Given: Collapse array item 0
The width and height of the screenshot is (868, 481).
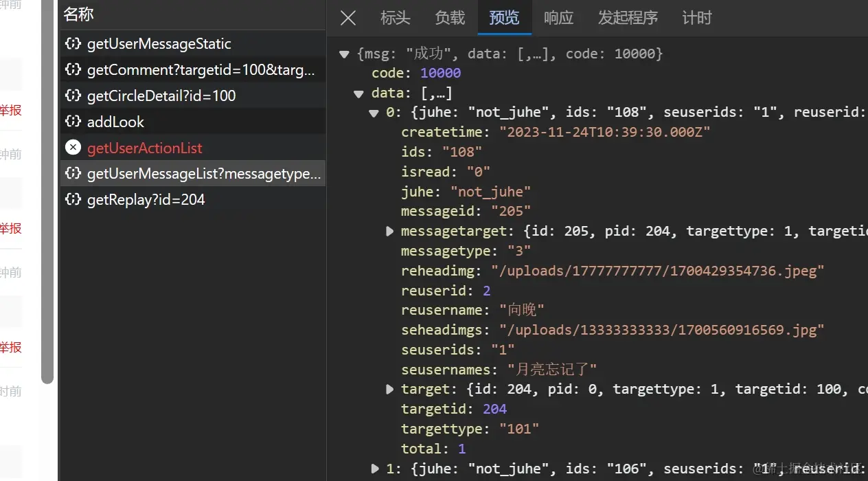Looking at the screenshot, I should (x=374, y=113).
